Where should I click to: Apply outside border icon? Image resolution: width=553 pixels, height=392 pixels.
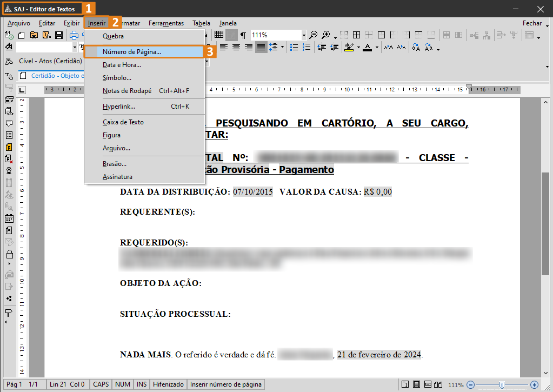[381, 35]
